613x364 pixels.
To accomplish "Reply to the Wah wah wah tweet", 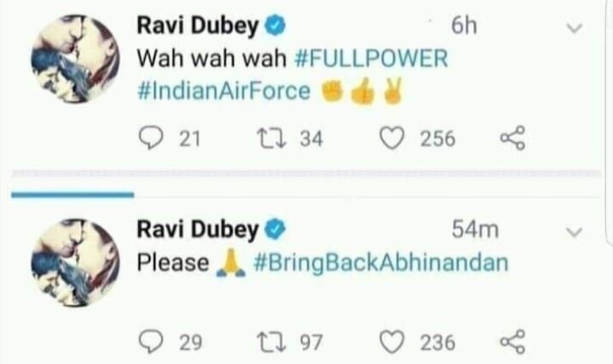I will 152,139.
